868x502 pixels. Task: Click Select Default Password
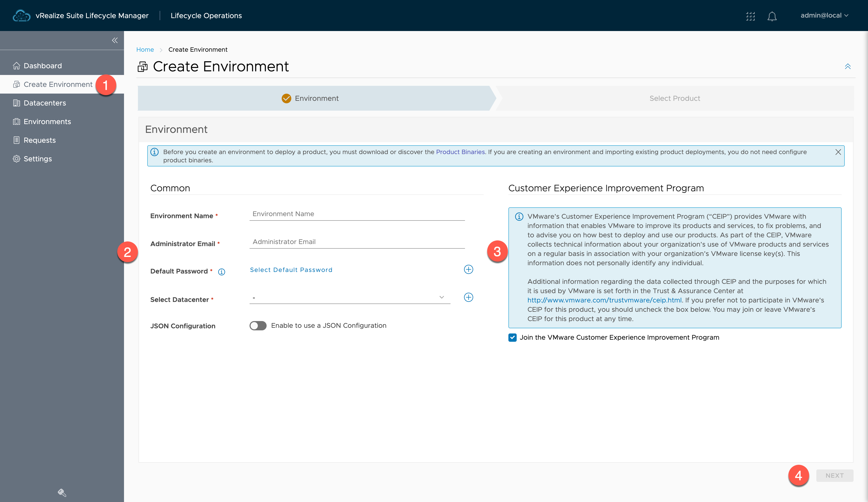[291, 270]
